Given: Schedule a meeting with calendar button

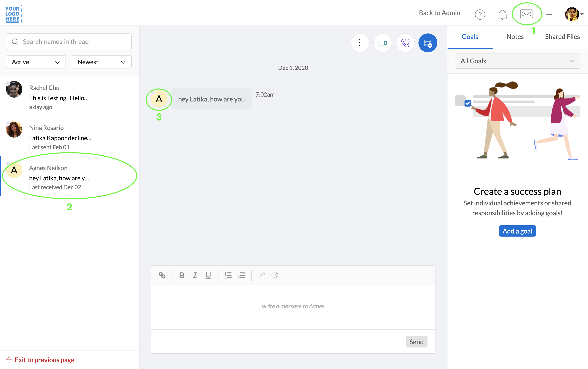Looking at the screenshot, I should 428,43.
